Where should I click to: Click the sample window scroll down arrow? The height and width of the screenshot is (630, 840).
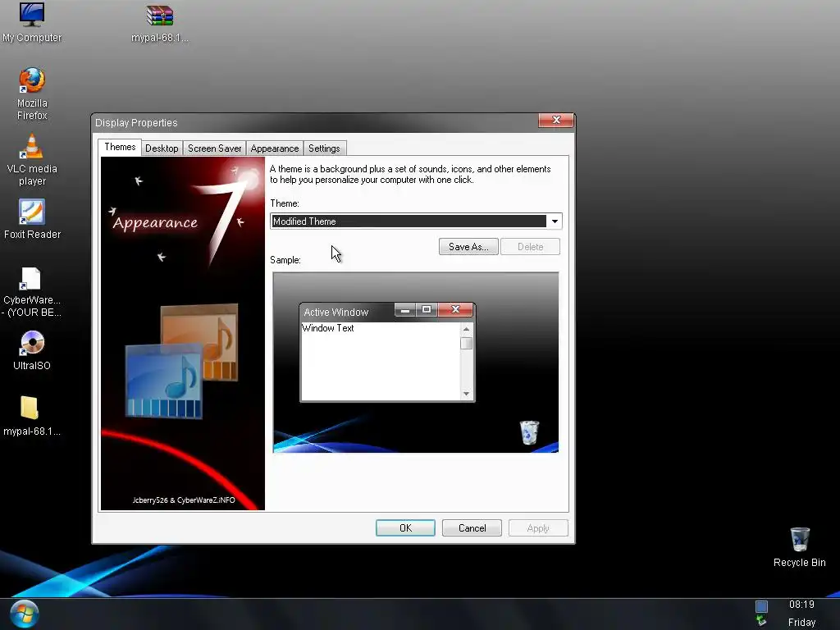[466, 394]
